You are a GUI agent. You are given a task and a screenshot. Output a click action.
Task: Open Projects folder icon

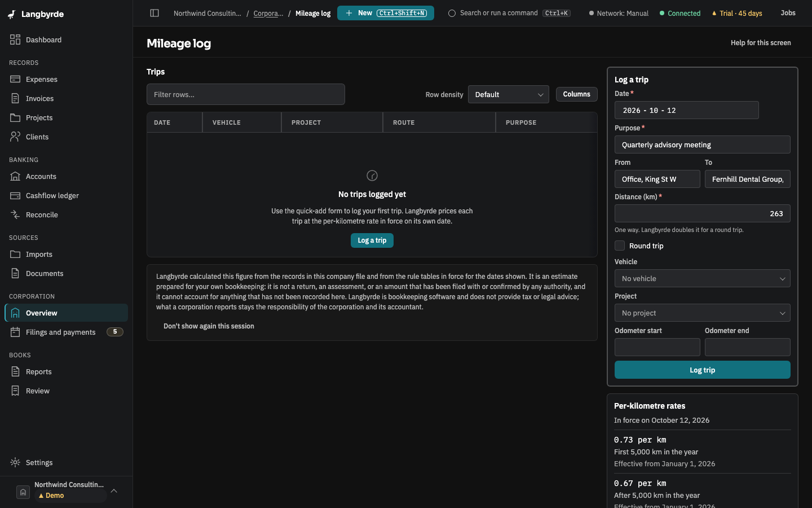tap(15, 117)
